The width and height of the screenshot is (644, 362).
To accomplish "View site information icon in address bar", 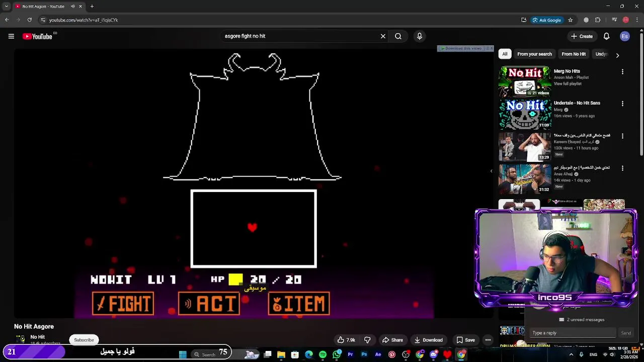I will pos(43,20).
